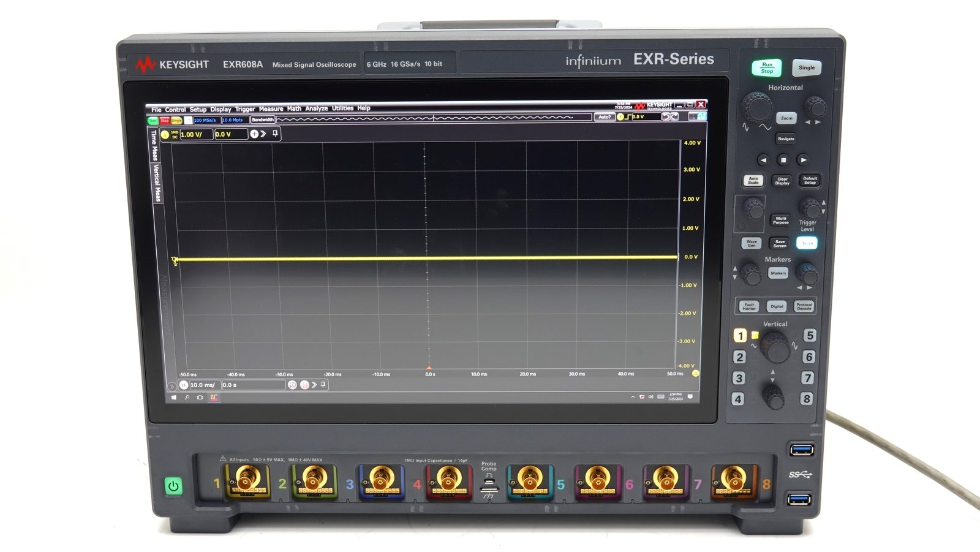Click the taskbar search magnifier icon
This screenshot has width=980, height=552.
click(187, 398)
